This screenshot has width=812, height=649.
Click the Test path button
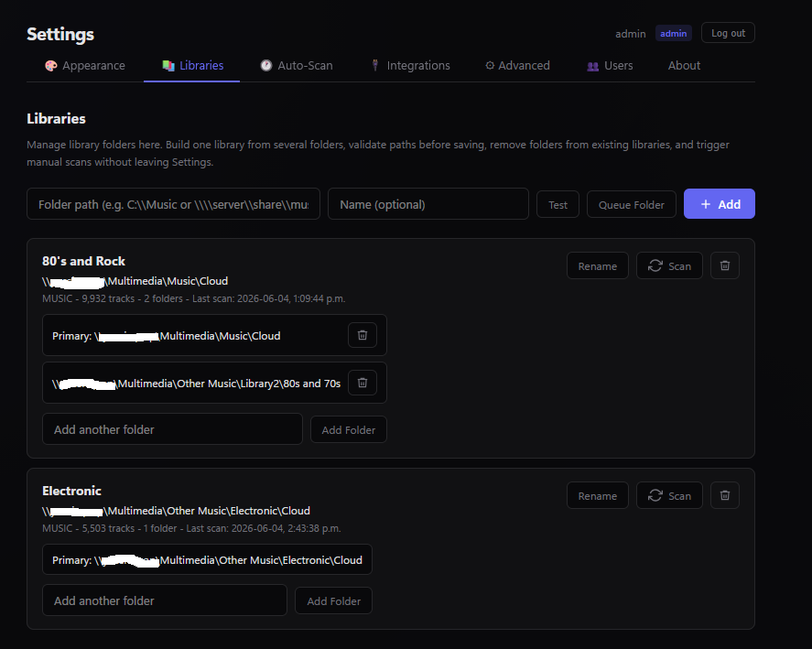coord(558,205)
